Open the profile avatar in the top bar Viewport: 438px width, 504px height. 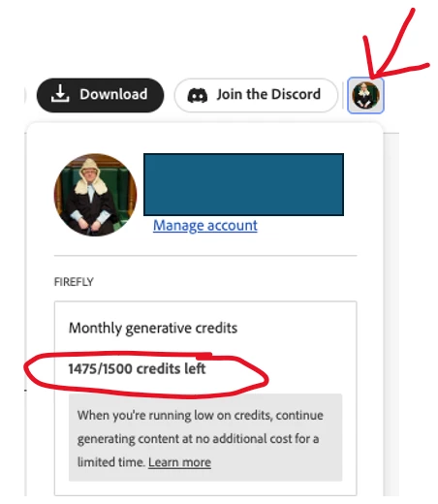pos(365,95)
